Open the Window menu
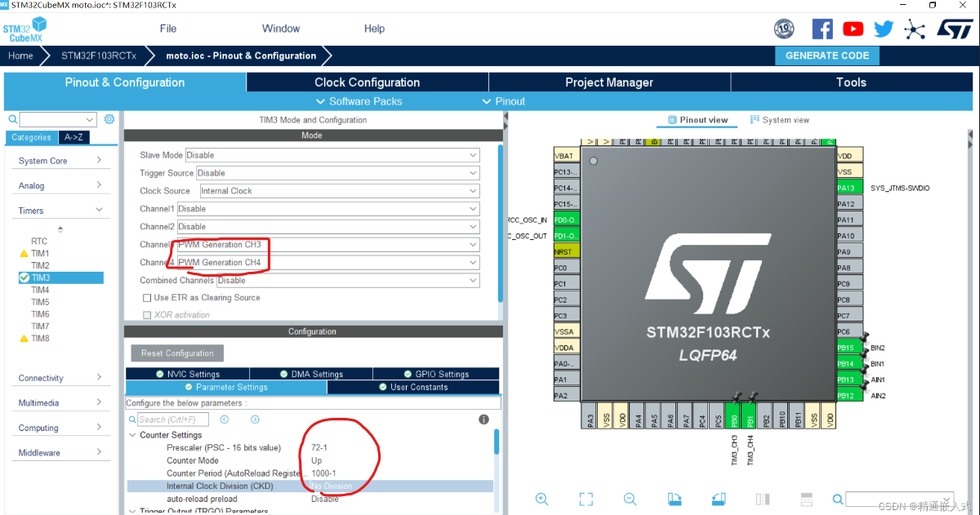 [x=281, y=29]
